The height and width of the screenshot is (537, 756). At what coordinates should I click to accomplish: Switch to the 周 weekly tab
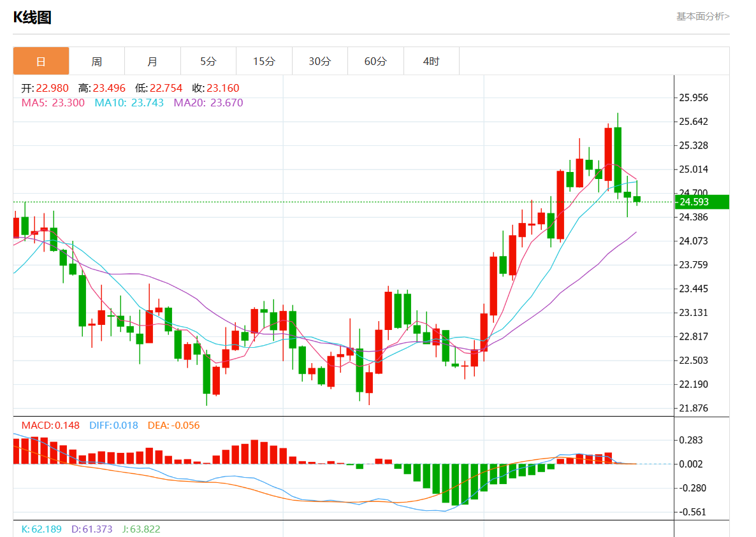pyautogui.click(x=97, y=61)
